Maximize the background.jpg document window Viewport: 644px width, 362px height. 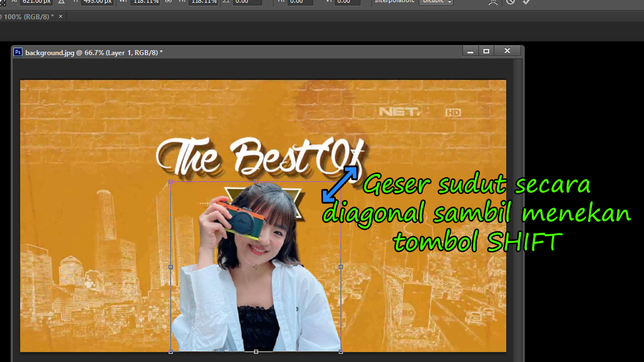(486, 51)
